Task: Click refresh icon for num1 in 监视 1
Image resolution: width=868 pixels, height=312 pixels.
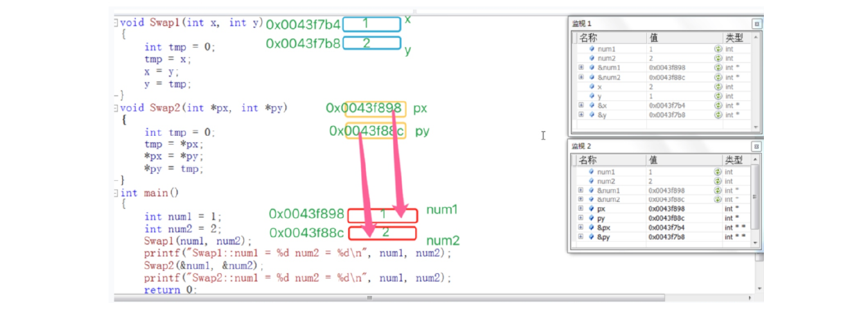Action: (x=718, y=49)
